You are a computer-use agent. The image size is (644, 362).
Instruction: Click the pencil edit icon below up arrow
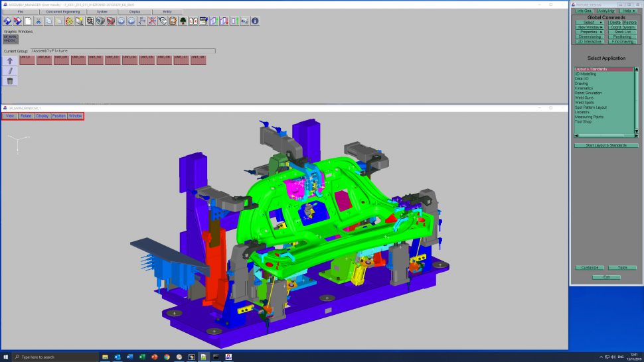click(x=10, y=71)
